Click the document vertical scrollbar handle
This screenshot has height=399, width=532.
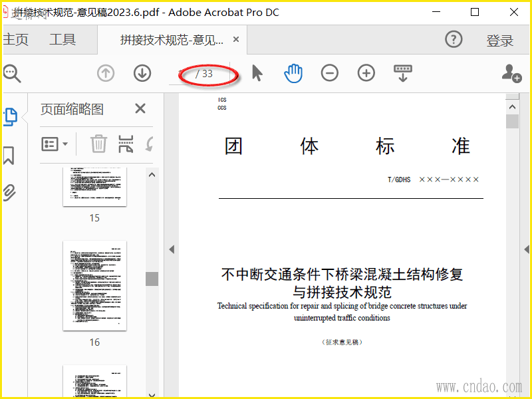[512, 122]
